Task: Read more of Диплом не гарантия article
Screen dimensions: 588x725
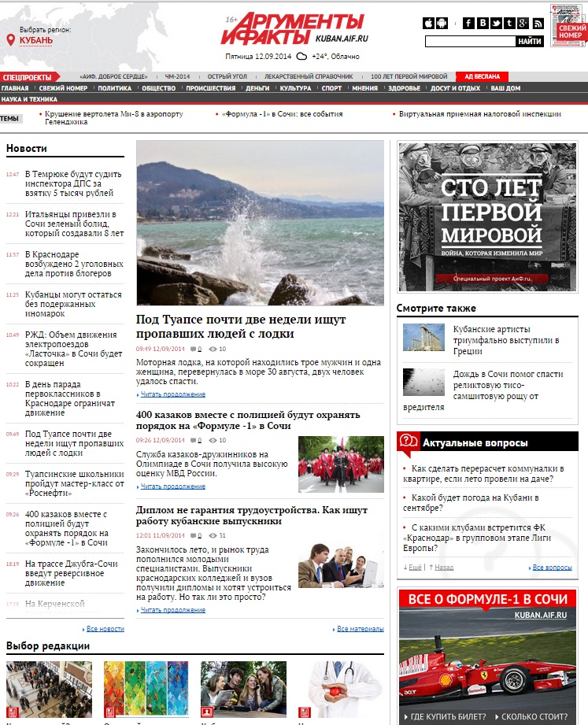Action: tap(173, 610)
